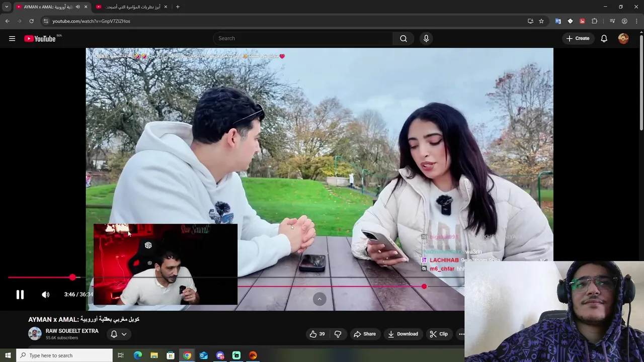Dislike the video with thumbs down
This screenshot has width=644, height=362.
[x=338, y=334]
